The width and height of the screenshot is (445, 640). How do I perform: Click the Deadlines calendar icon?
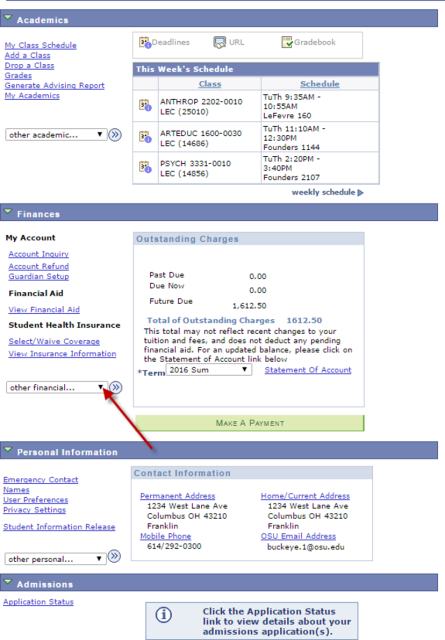[x=145, y=42]
